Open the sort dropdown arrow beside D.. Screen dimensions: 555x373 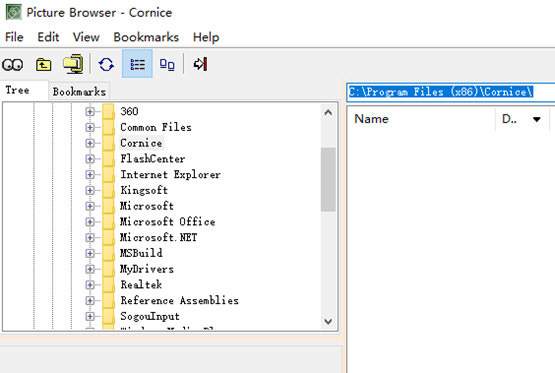537,119
